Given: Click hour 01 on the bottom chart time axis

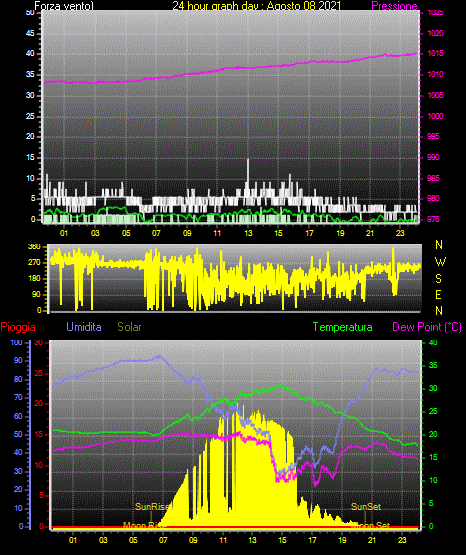Looking at the screenshot, I should point(73,540).
